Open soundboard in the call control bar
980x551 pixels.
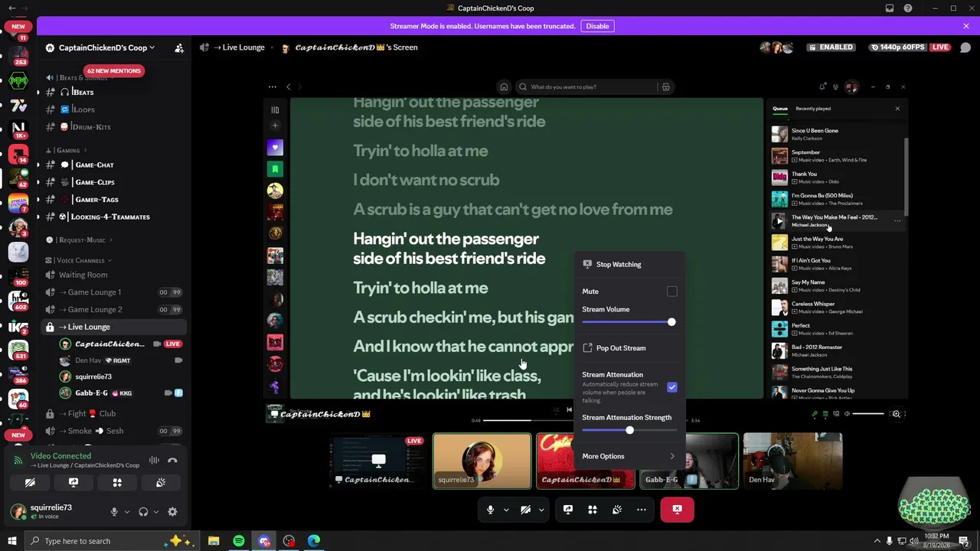tap(617, 510)
